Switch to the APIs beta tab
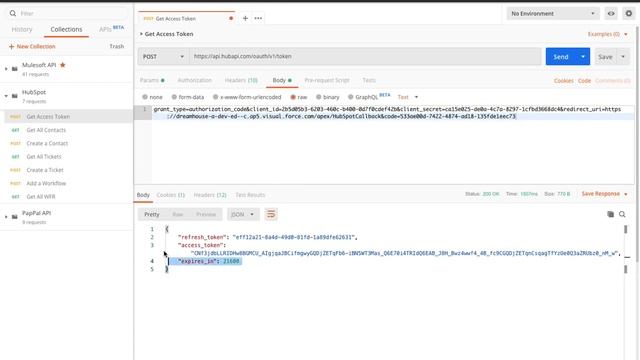The height and width of the screenshot is (360, 640). point(111,29)
